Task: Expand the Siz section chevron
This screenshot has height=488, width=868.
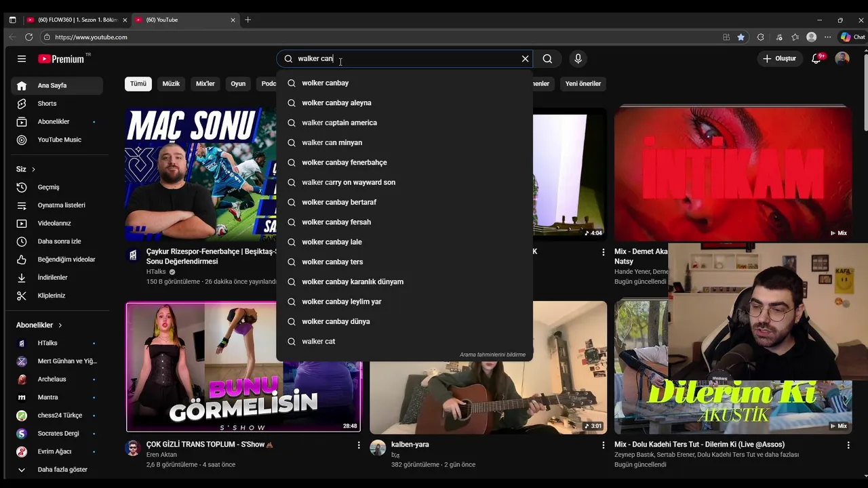Action: point(33,169)
